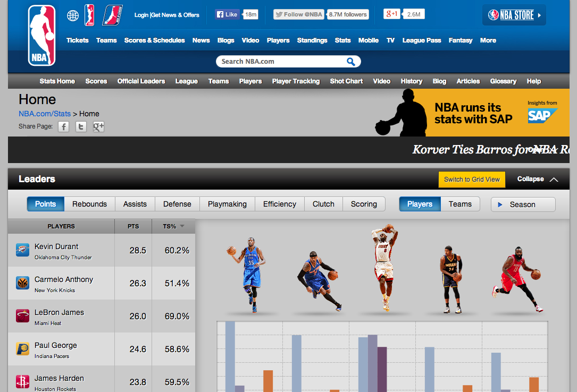Click Kevin Durant's tall blue chart bar
Screen dimensions: 577x392
[230, 356]
